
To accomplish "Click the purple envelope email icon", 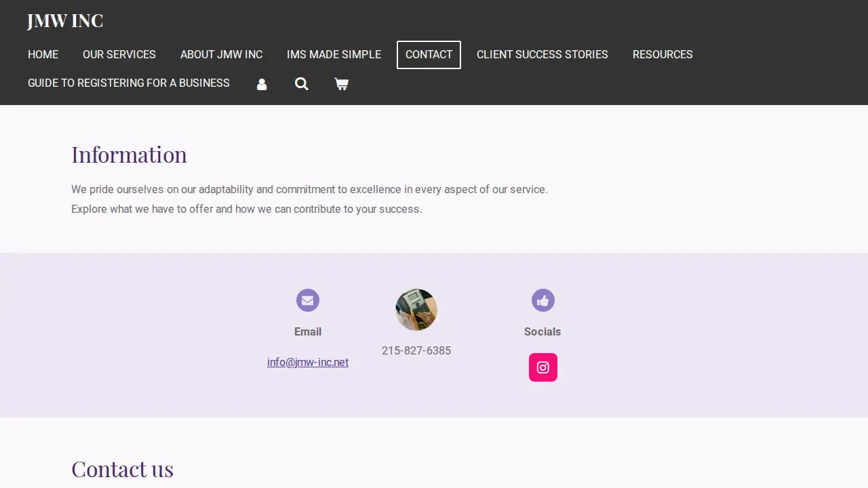I will pyautogui.click(x=308, y=300).
